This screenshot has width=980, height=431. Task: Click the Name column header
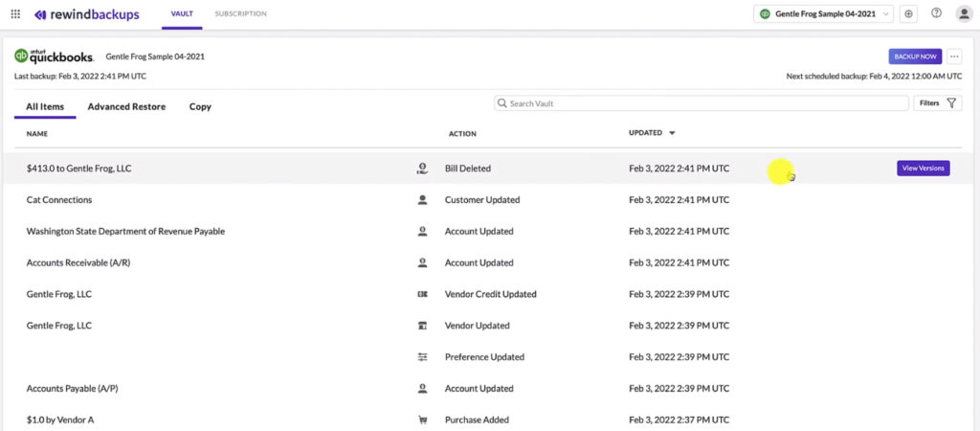(37, 134)
